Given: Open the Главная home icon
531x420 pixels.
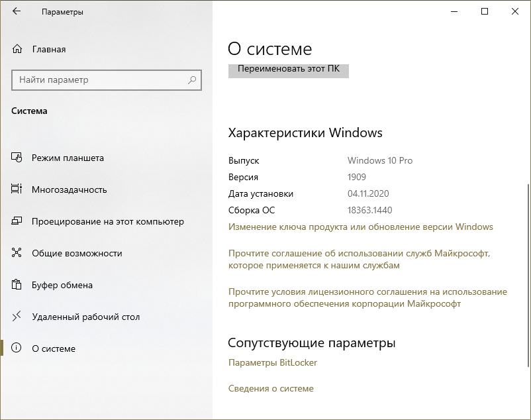Looking at the screenshot, I should (x=17, y=49).
